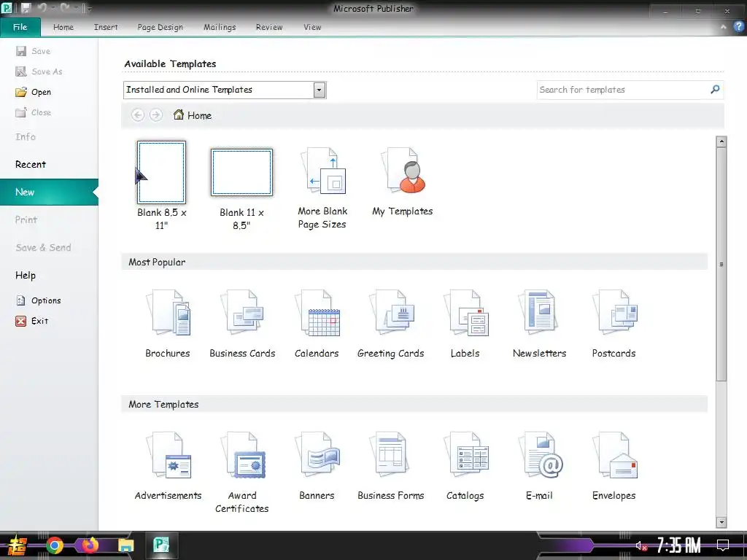Open the Award Certificates template category
The height and width of the screenshot is (560, 747).
(242, 472)
